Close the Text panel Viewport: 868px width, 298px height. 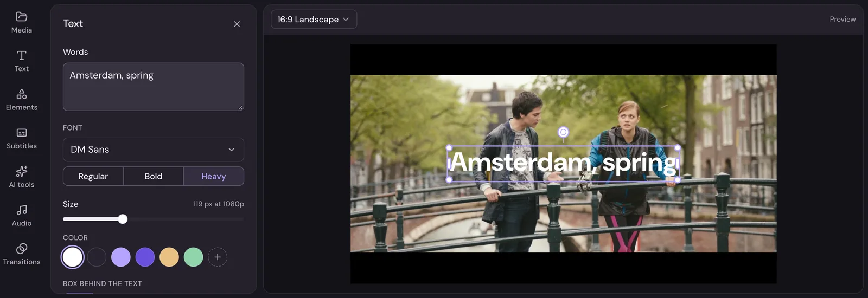click(237, 24)
